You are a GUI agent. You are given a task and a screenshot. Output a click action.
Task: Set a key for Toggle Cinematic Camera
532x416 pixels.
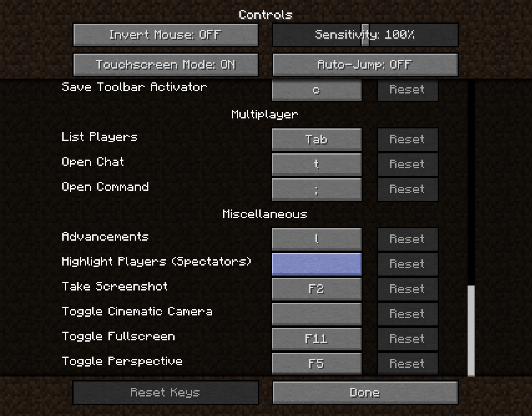click(x=317, y=314)
